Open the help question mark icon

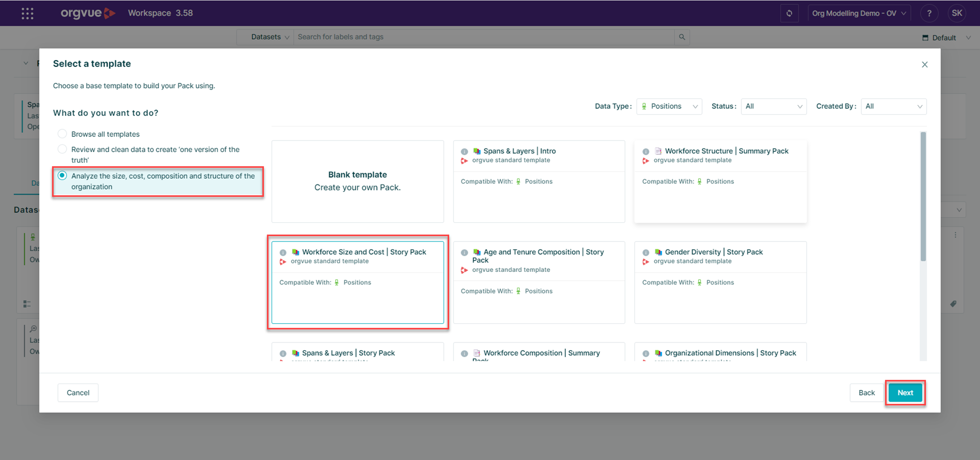pyautogui.click(x=929, y=13)
